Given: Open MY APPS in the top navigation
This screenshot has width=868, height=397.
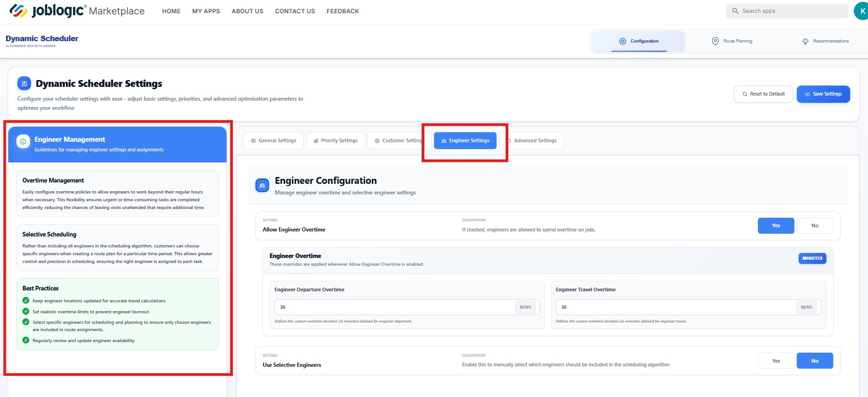Looking at the screenshot, I should coord(206,11).
